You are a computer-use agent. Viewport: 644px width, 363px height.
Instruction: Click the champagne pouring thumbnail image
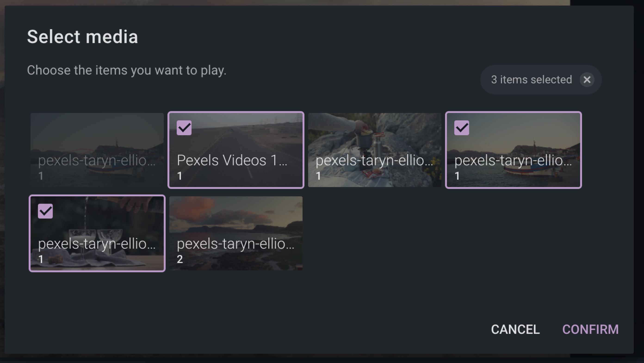tap(105, 220)
